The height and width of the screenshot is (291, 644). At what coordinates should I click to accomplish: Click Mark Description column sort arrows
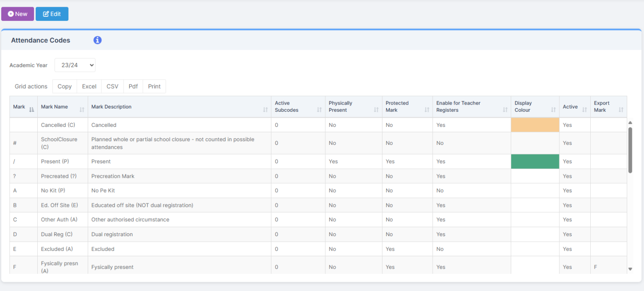265,109
